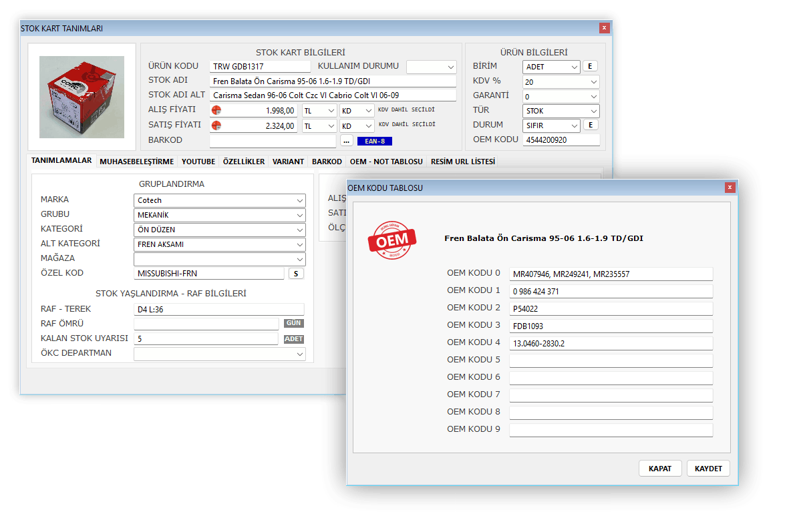The height and width of the screenshot is (532, 785).
Task: Click the empty OEM KODU 6 field
Action: tap(611, 378)
